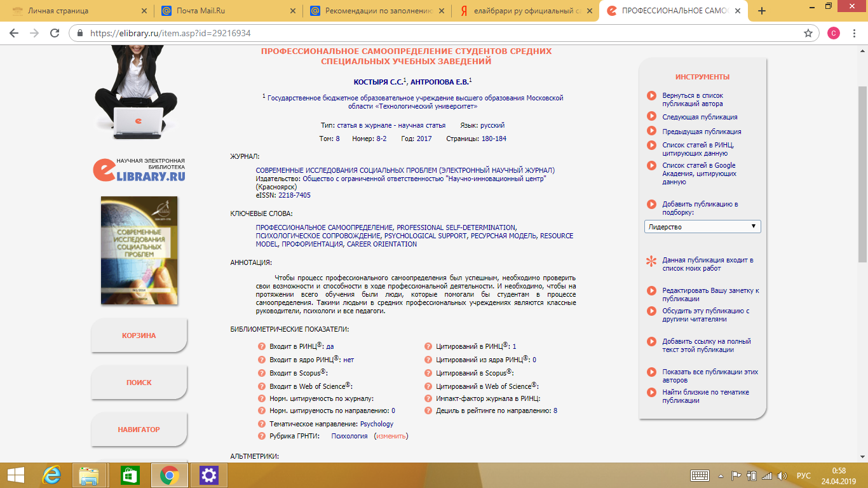Switch to the 'Почта Mail.Ru' tab
This screenshot has height=488, width=868.
click(x=229, y=11)
